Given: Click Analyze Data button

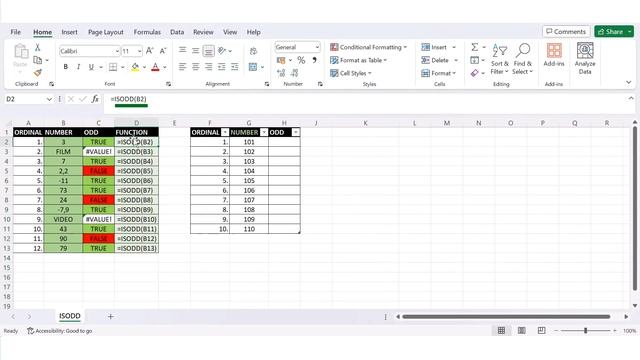Looking at the screenshot, I should pos(585,58).
